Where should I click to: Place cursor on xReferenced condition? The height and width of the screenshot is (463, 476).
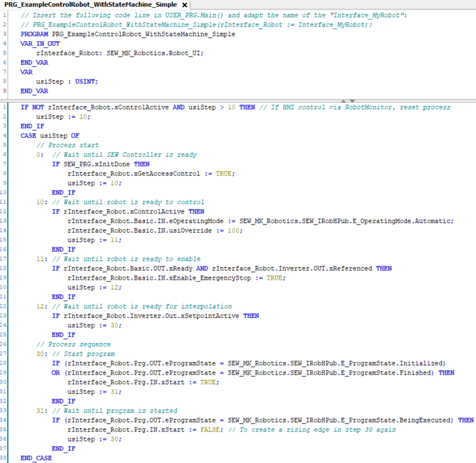pos(349,268)
